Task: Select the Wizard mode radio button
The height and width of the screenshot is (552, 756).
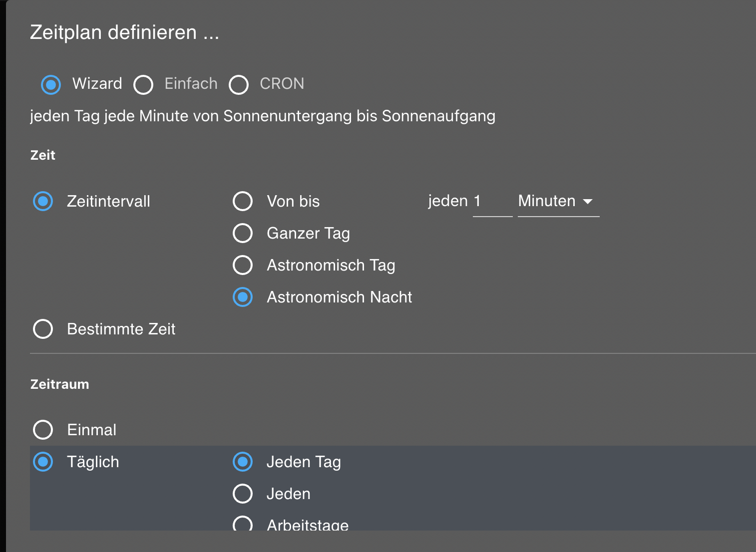Action: (51, 84)
